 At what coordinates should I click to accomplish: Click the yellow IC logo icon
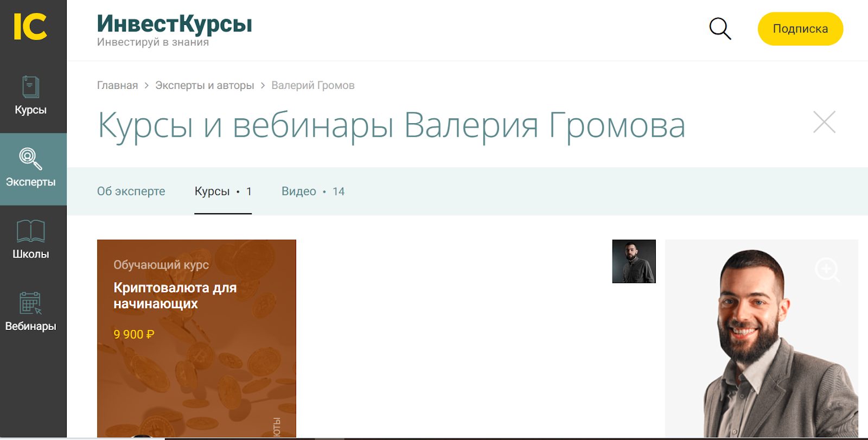point(30,27)
